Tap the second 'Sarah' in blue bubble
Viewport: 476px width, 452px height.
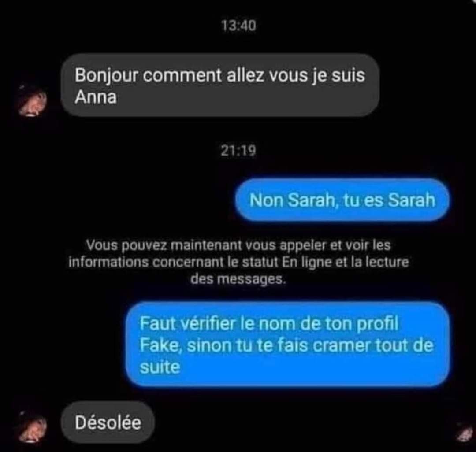point(412,200)
